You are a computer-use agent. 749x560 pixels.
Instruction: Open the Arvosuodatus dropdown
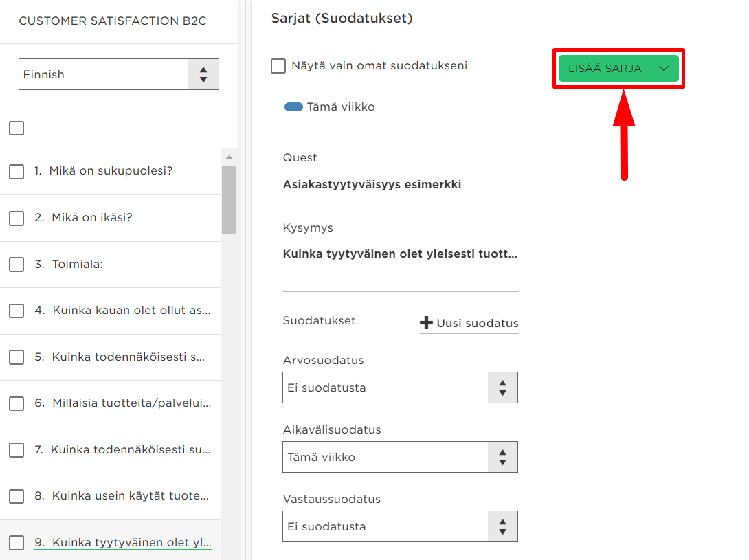400,388
